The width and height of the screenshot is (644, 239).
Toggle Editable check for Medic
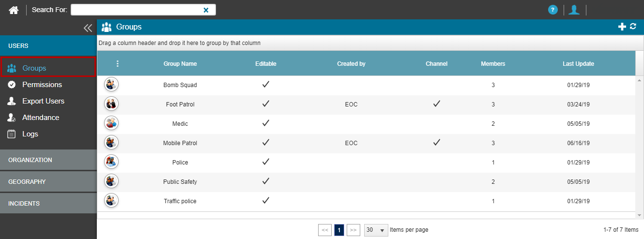(x=265, y=123)
